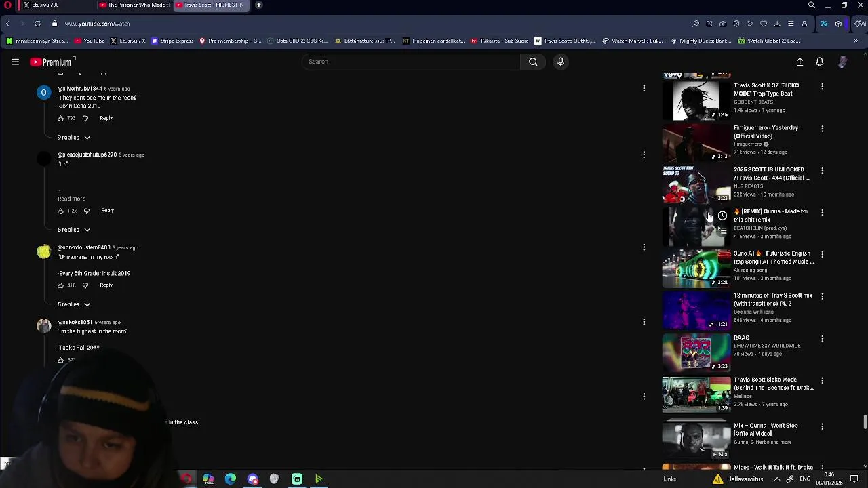
Task: Click the page vertical scrollbar thumb
Action: (865, 422)
